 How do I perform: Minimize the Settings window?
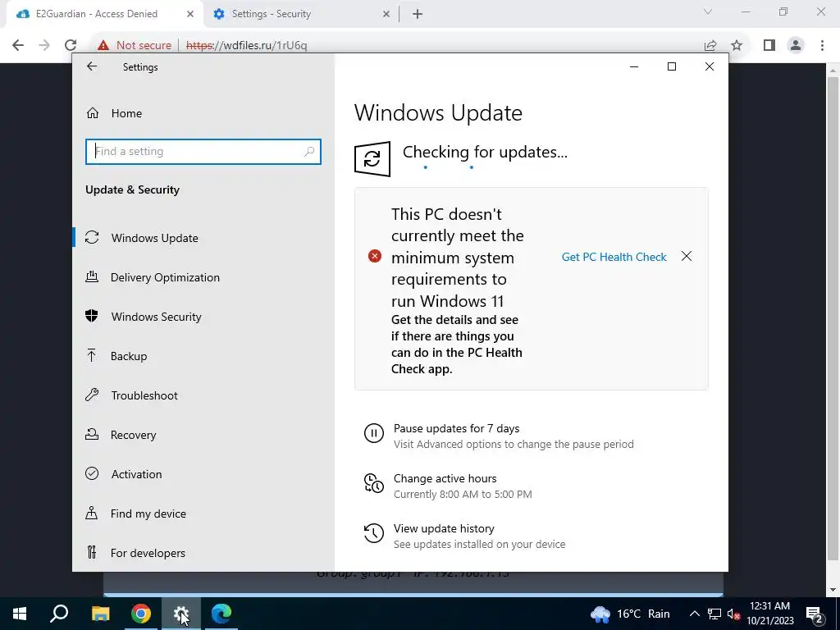tap(634, 66)
